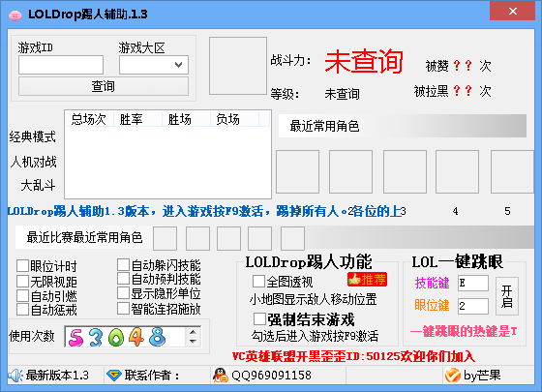Check the 自动引燃 option
The width and height of the screenshot is (542, 392).
coord(23,296)
